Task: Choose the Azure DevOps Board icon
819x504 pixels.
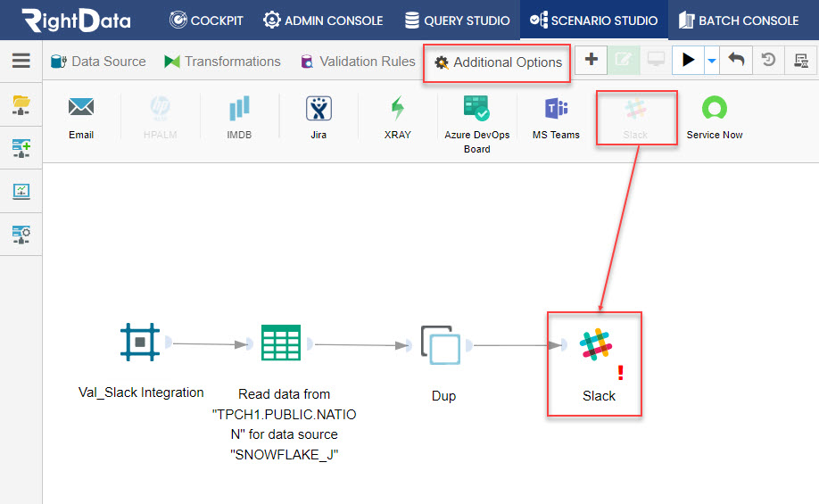Action: (476, 108)
